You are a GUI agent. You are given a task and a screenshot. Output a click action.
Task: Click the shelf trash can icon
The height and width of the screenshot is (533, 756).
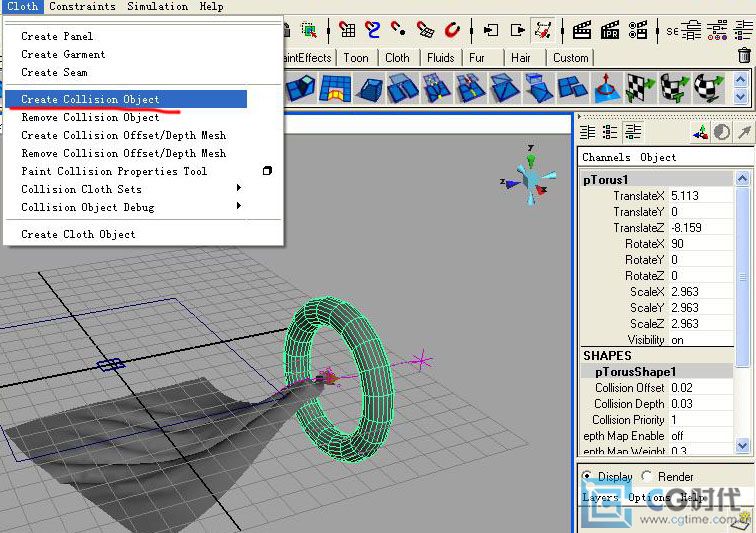click(x=744, y=55)
